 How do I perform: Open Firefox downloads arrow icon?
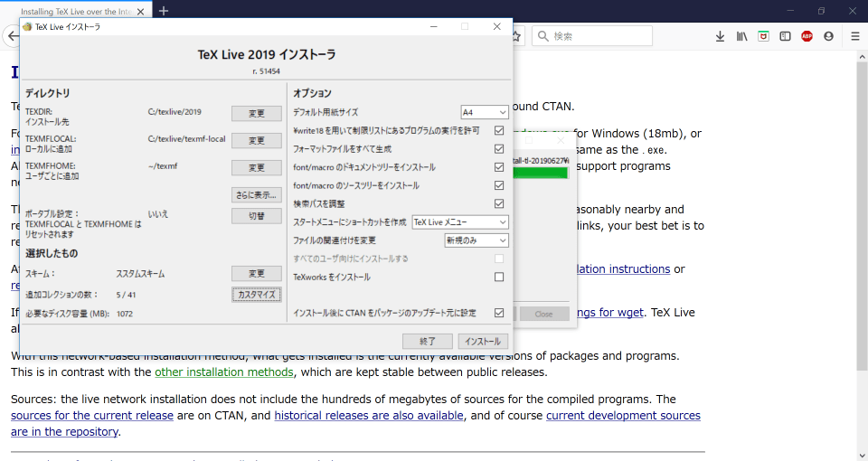click(720, 36)
